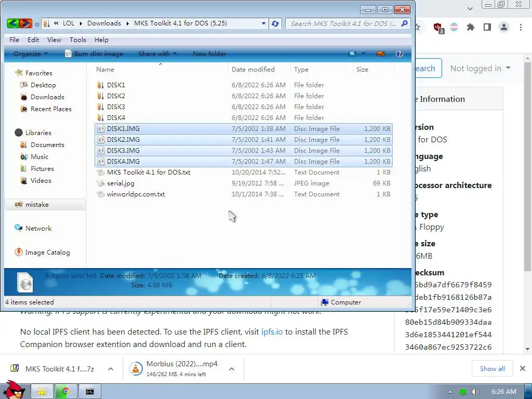Open the command prompt taskbar button
The width and height of the screenshot is (532, 399).
pyautogui.click(x=89, y=392)
